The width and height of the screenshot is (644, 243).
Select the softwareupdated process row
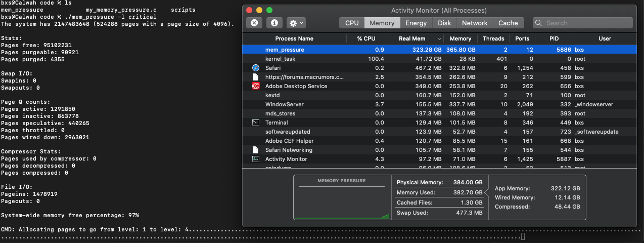(440, 132)
